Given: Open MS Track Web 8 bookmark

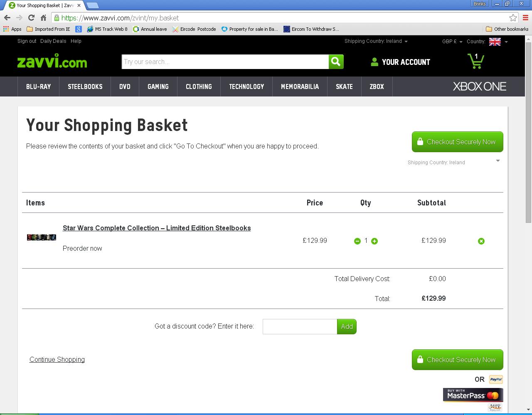Looking at the screenshot, I should pyautogui.click(x=107, y=29).
